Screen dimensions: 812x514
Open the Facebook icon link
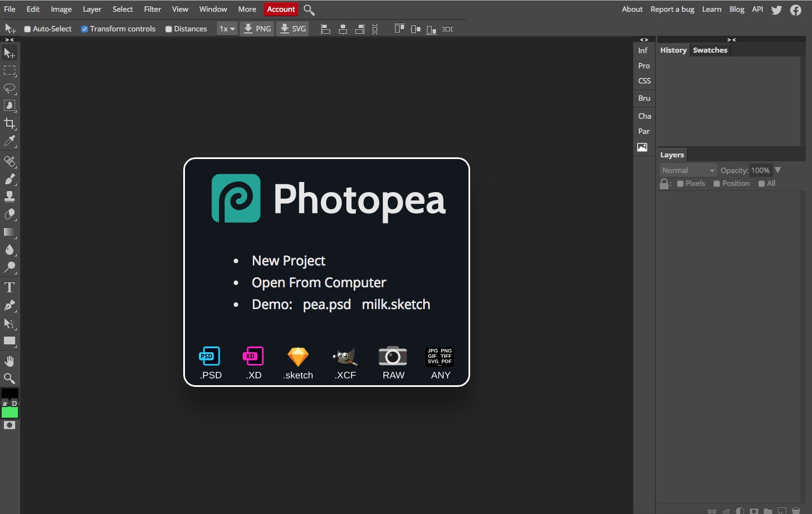[x=796, y=10]
